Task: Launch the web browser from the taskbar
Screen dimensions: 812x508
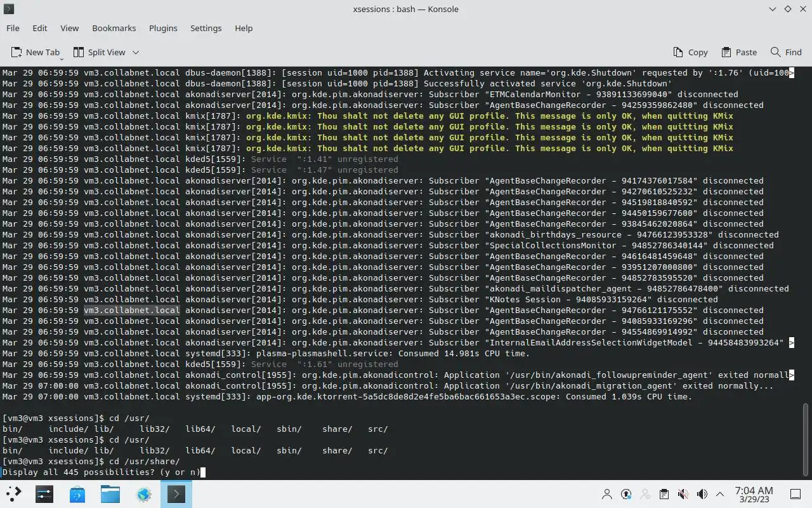Action: (x=143, y=493)
